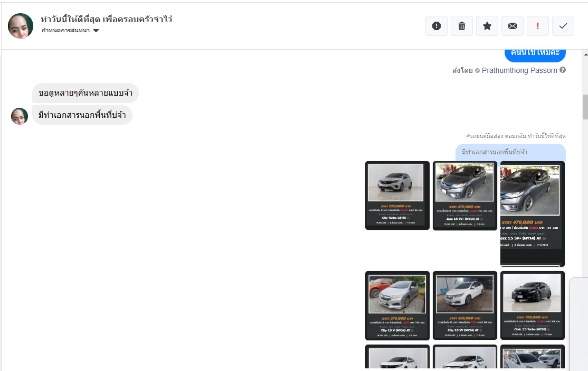Click the scrollbar up arrow
588x371 pixels.
585,54
